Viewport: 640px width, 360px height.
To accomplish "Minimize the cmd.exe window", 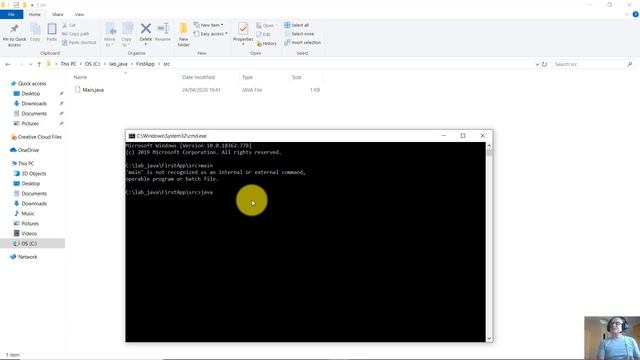I will [444, 136].
